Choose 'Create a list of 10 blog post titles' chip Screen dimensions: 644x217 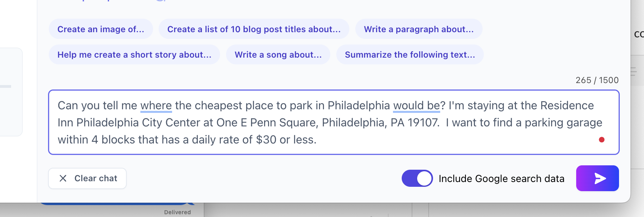(254, 29)
